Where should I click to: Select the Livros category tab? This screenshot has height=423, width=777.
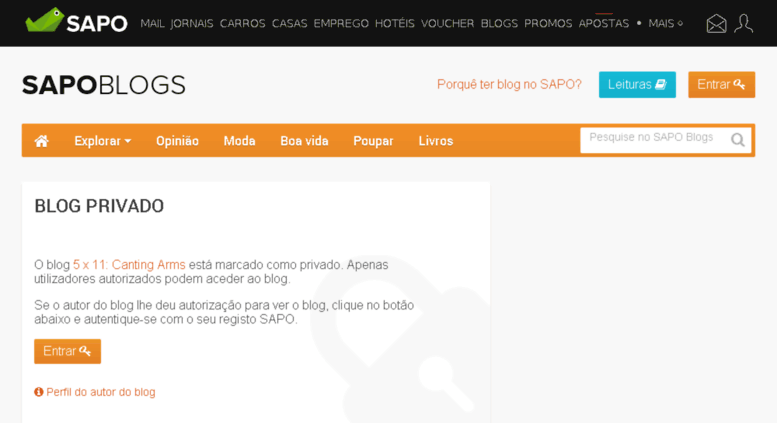click(436, 141)
